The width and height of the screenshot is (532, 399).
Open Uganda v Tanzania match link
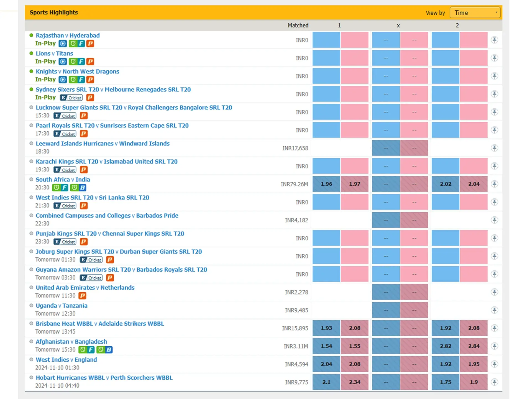(62, 306)
